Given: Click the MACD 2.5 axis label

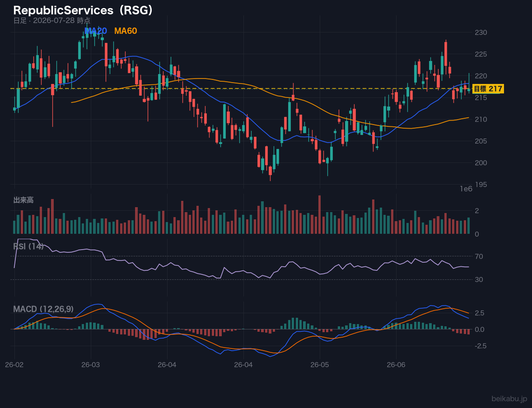Looking at the screenshot, I should click(x=480, y=313).
